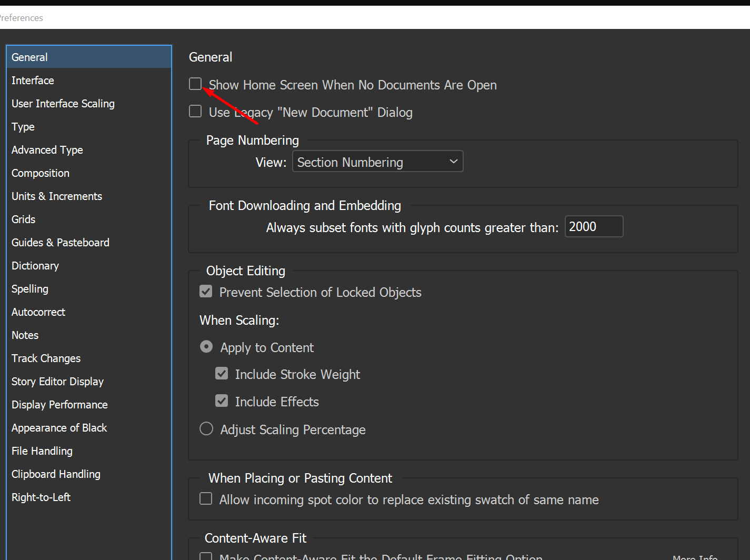The width and height of the screenshot is (750, 560).
Task: Toggle Include Stroke Weight checkbox
Action: click(222, 374)
